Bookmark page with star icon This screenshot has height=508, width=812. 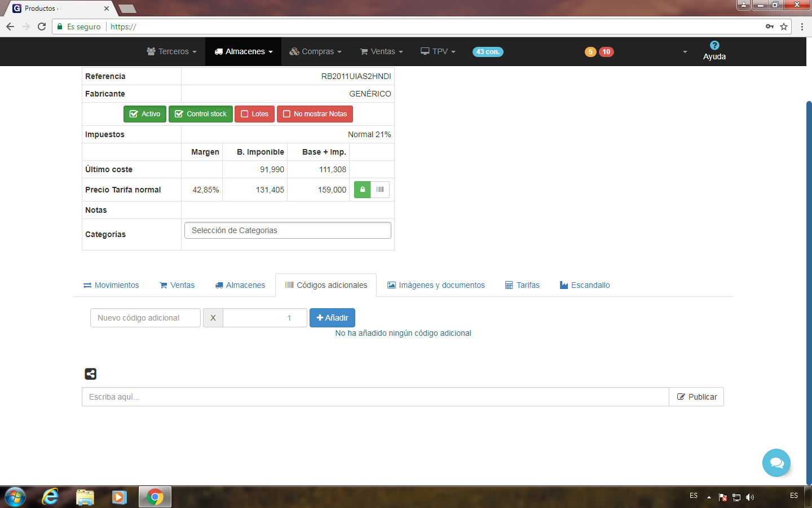pos(784,27)
